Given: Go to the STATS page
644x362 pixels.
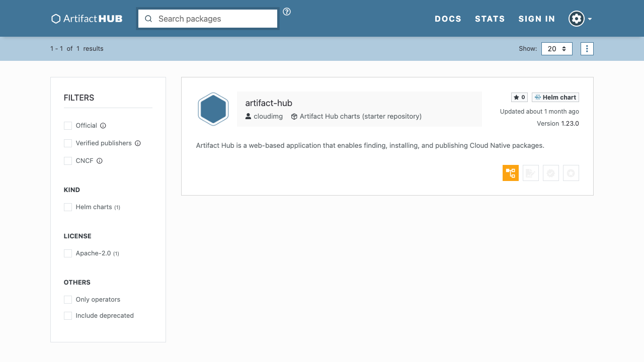Looking at the screenshot, I should pos(490,19).
